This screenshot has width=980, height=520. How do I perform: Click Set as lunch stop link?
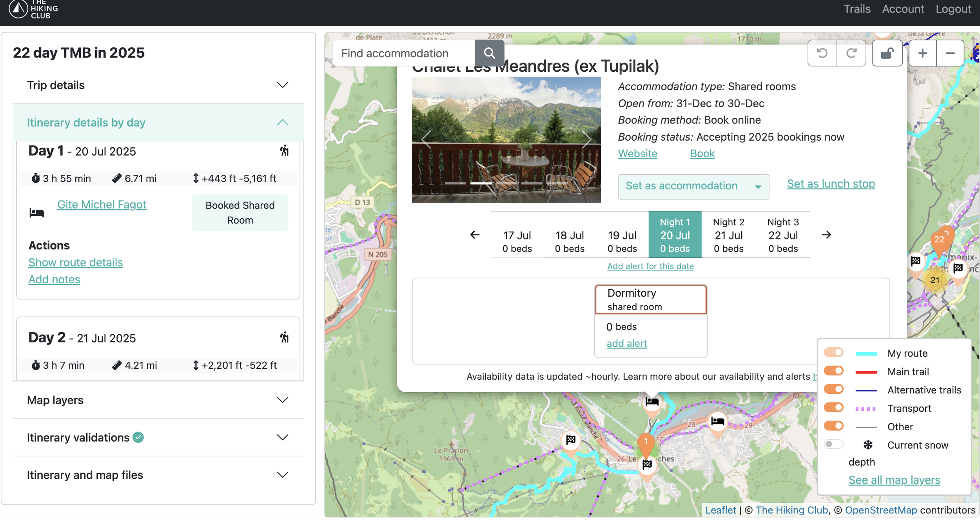click(x=831, y=184)
